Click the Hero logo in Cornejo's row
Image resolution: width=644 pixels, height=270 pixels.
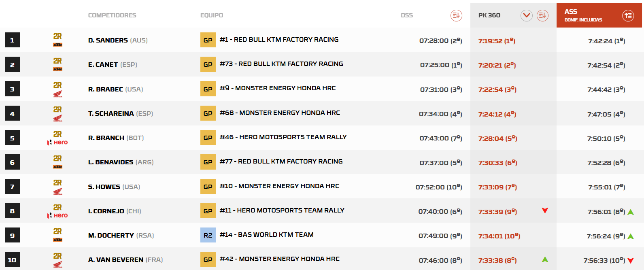[x=57, y=216]
